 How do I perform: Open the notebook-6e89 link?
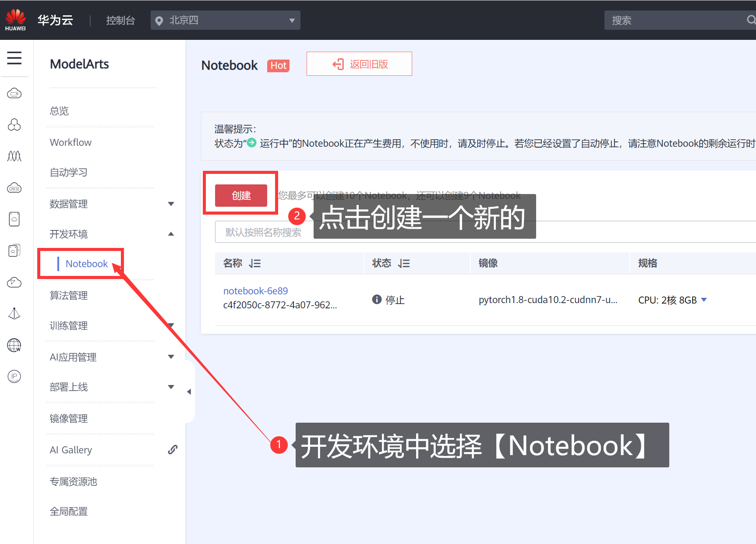coord(255,291)
